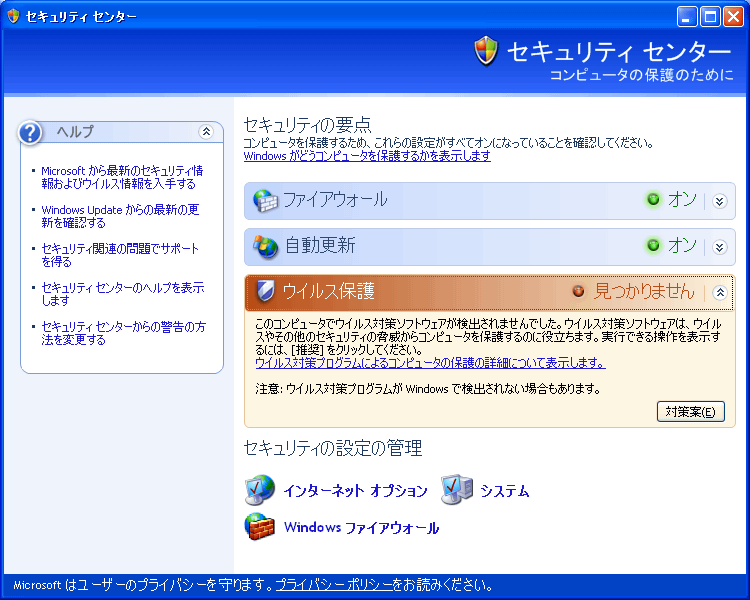Click the blue question mark help icon
This screenshot has height=600, width=750.
click(x=30, y=133)
